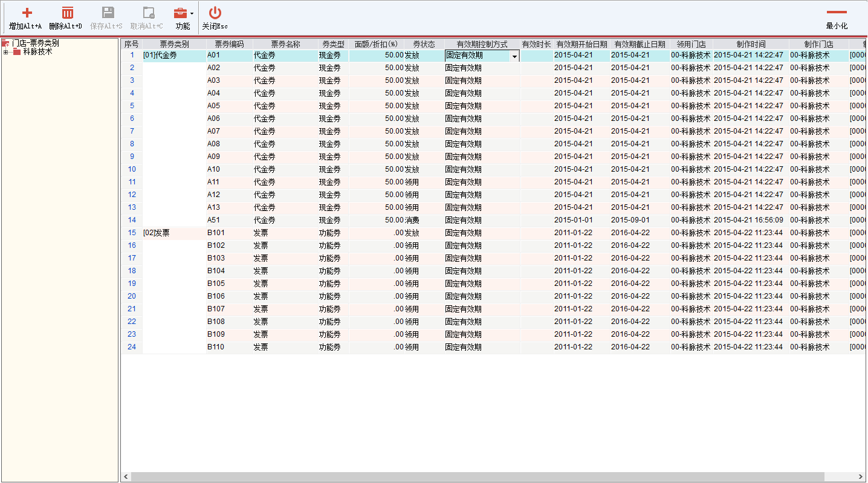
Task: Click the 关闭 power icon
Action: click(215, 13)
